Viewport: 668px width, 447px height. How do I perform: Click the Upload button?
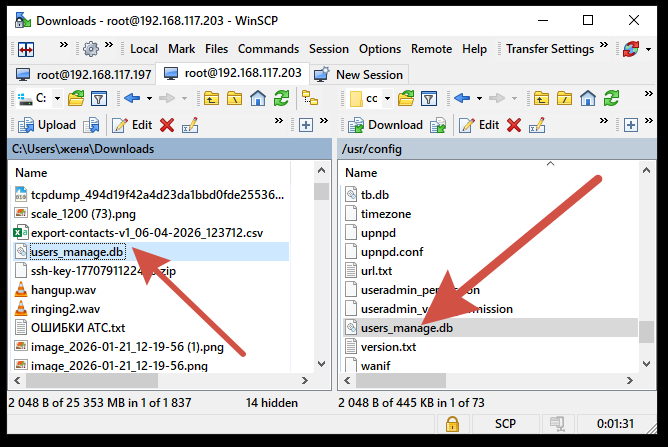47,125
